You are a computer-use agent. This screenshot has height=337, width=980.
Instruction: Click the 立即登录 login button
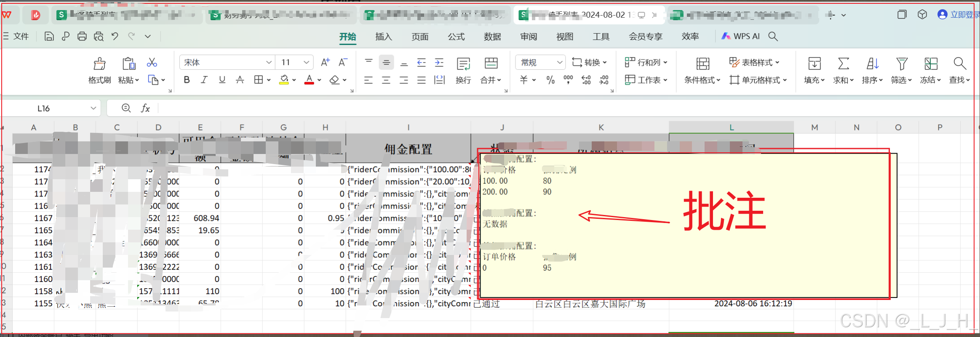[x=959, y=14]
